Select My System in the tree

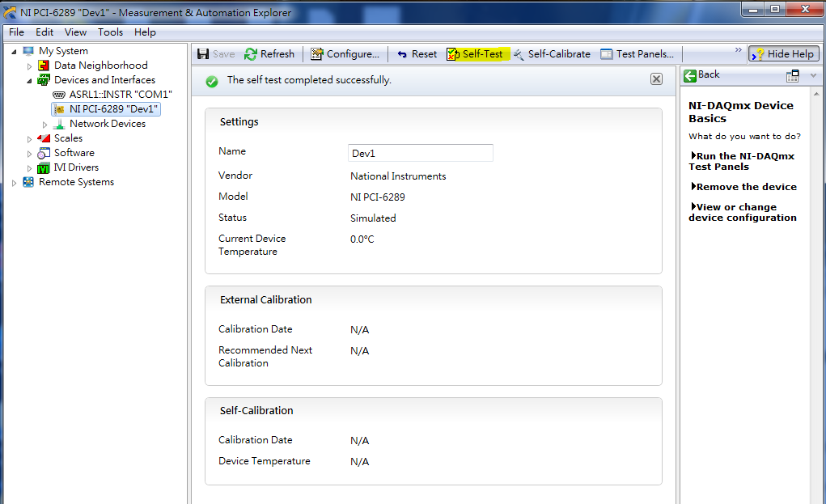point(63,51)
